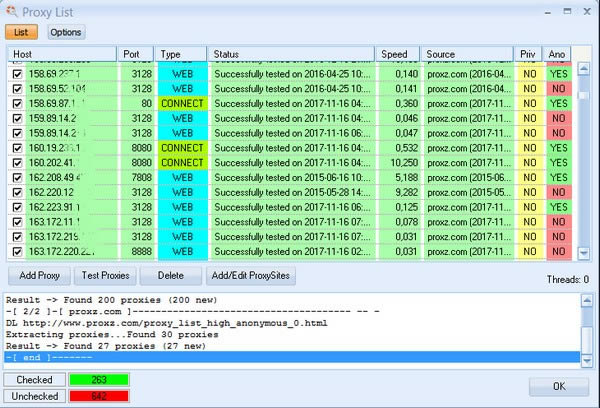This screenshot has width=600, height=408.
Task: Sort proxies by Type column header
Action: coord(181,53)
